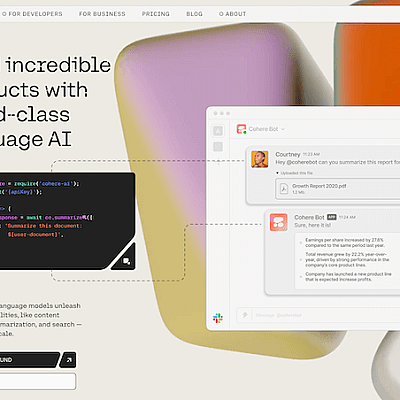Select the second sidebar workspace icon

click(x=218, y=147)
